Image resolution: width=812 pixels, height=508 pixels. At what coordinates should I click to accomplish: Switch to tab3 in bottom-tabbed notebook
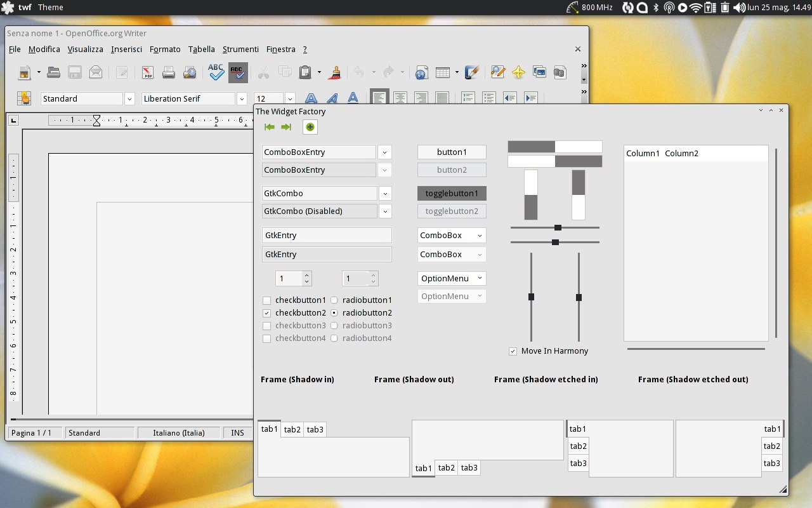pyautogui.click(x=469, y=468)
